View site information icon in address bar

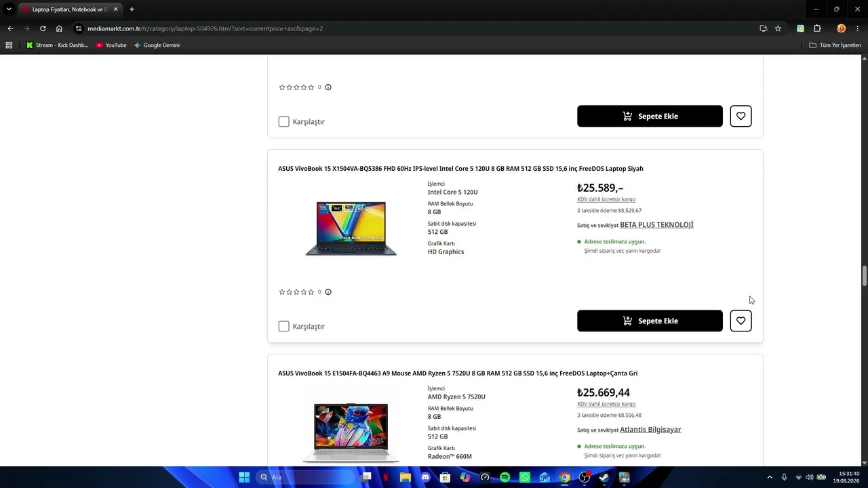(x=79, y=28)
